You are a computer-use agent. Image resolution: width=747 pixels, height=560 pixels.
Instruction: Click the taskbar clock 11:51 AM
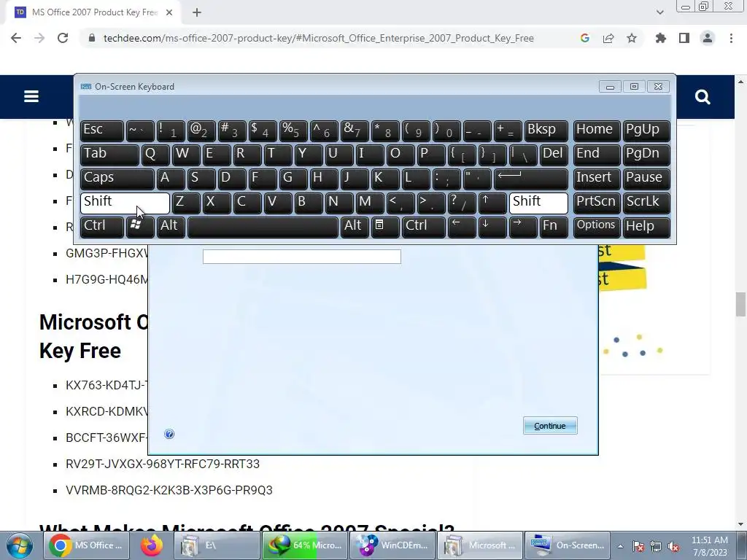point(710,546)
